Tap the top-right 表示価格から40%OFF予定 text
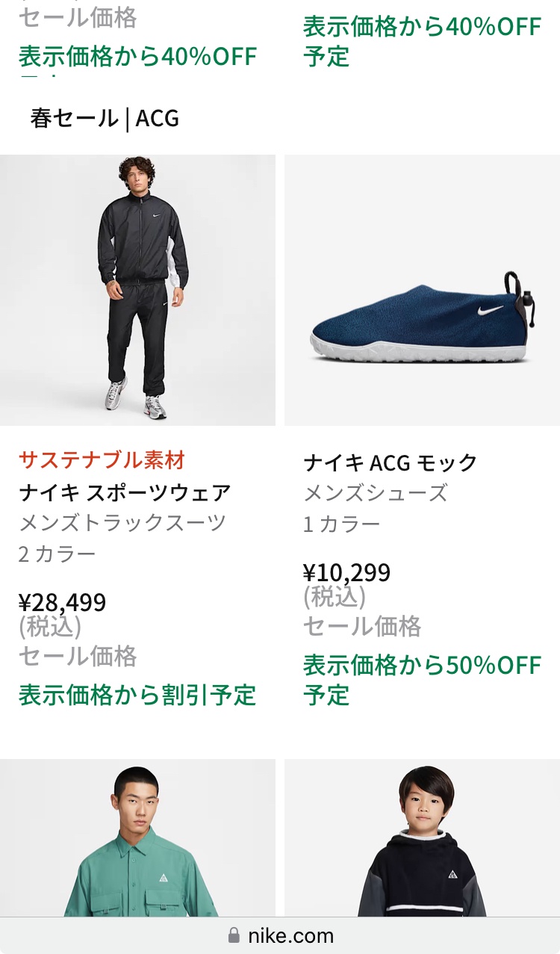 point(422,41)
